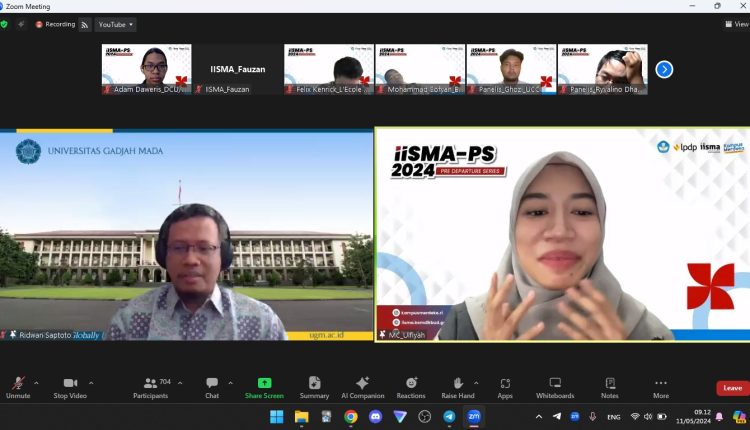Select Panelis_Ryvalino video thumbnail
Viewport: 750px width, 430px height.
[x=603, y=69]
